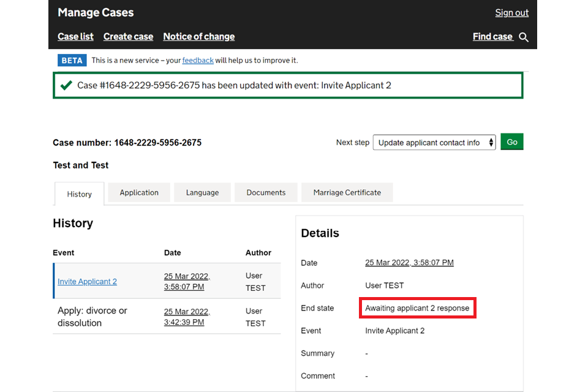The image size is (588, 392).
Task: Click the Details panel date link
Action: point(409,263)
